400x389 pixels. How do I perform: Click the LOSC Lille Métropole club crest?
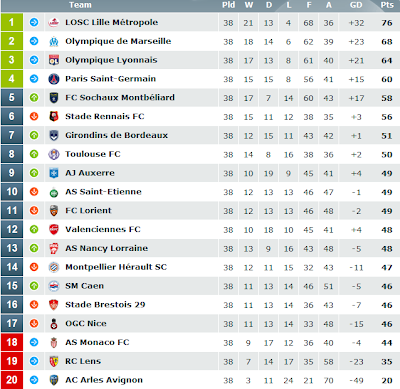click(x=54, y=23)
